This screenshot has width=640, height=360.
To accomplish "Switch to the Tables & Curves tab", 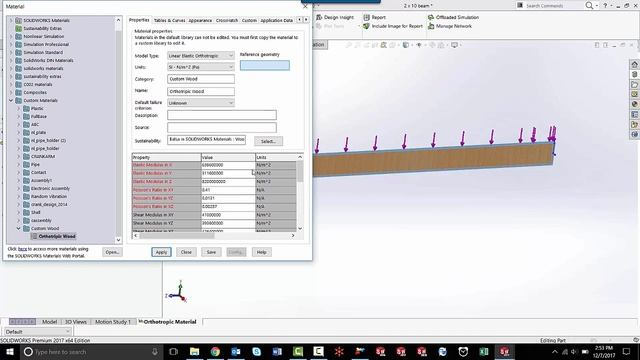I will pos(169,20).
